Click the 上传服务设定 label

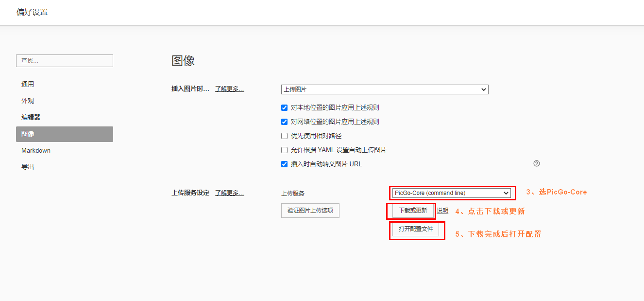pos(190,193)
